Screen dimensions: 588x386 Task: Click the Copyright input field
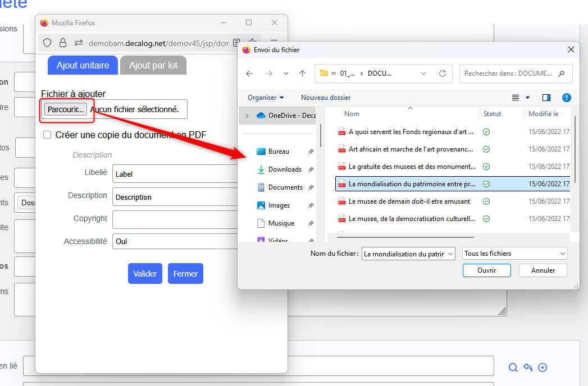[x=175, y=219]
